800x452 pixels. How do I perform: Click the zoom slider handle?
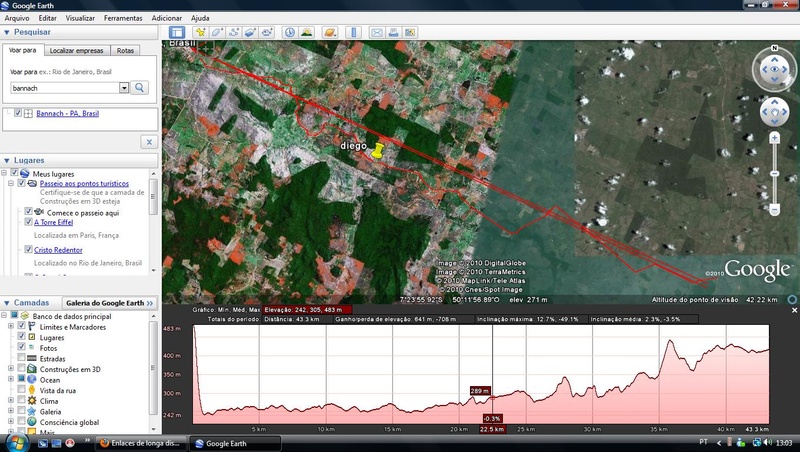(x=774, y=174)
